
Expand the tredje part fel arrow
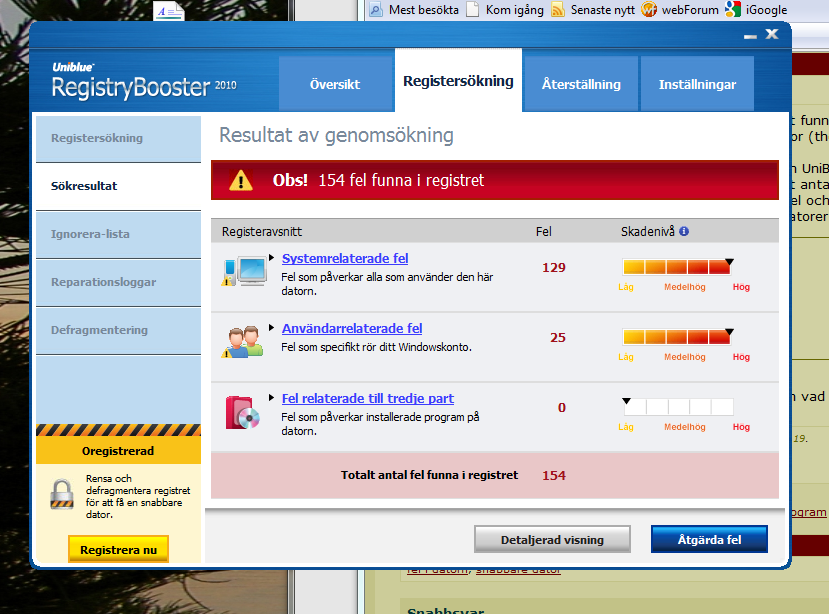271,398
